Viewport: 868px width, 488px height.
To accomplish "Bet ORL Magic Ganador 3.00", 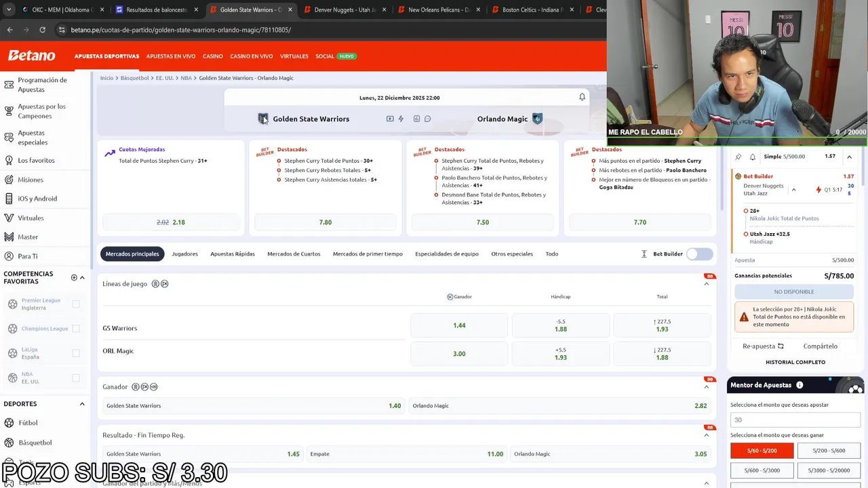I will (459, 354).
